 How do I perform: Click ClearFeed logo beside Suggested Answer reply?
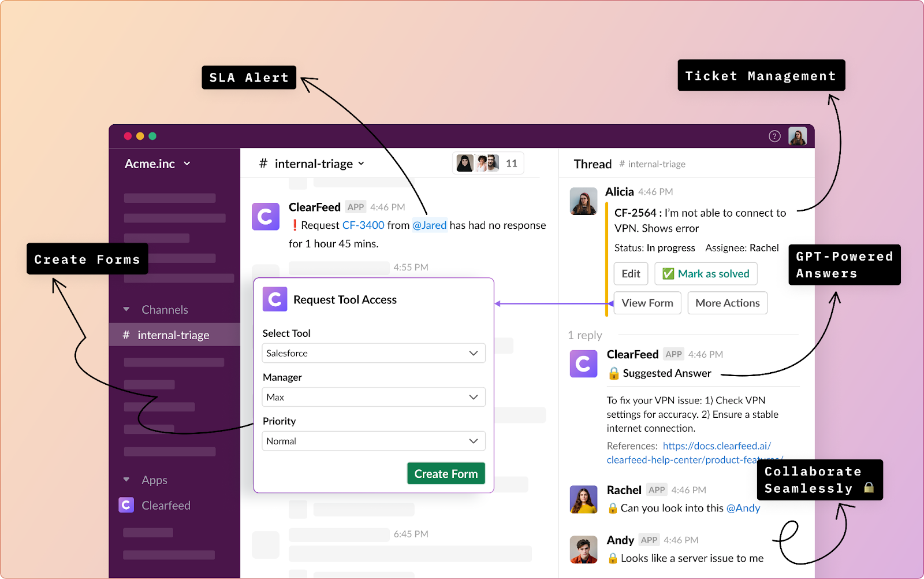point(583,363)
